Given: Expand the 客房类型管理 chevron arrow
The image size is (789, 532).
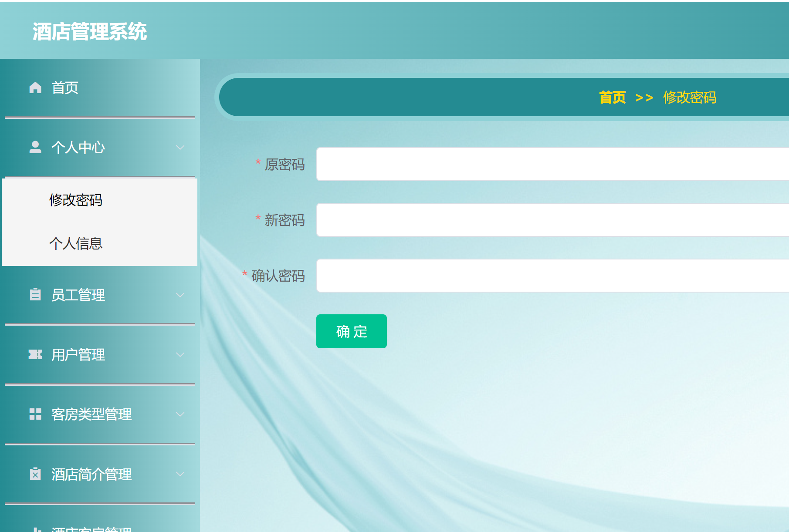Looking at the screenshot, I should tap(180, 414).
